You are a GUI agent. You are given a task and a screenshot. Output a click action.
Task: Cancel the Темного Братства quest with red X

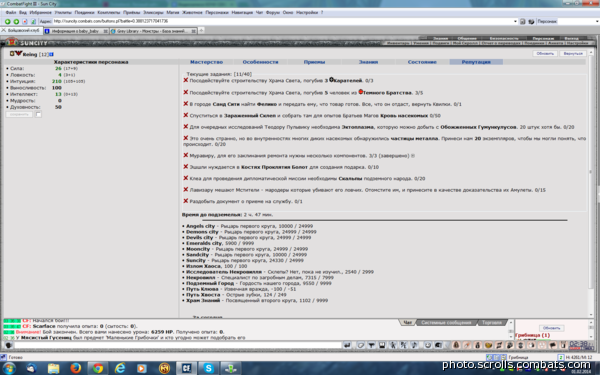(186, 92)
